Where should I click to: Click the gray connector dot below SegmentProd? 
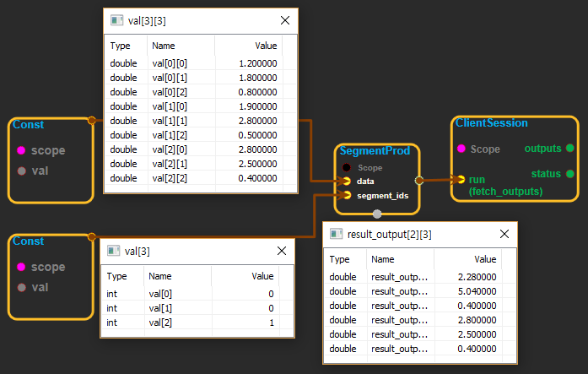377,214
